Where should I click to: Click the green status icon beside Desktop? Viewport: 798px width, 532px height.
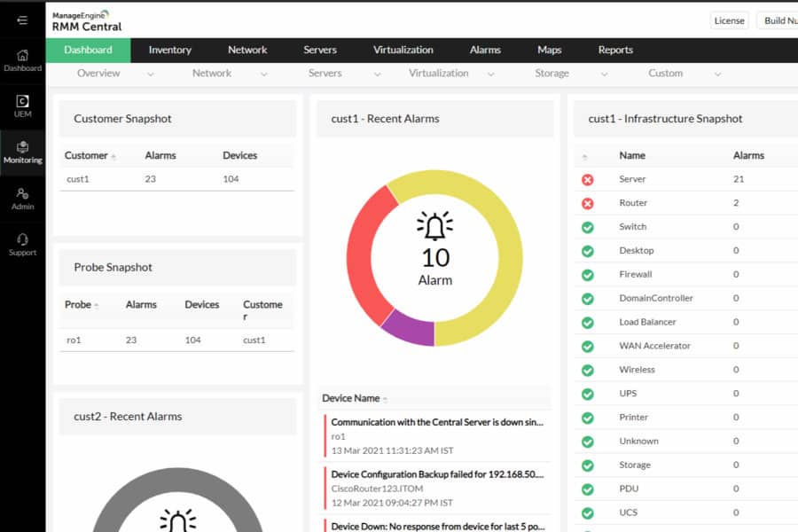[x=587, y=251]
